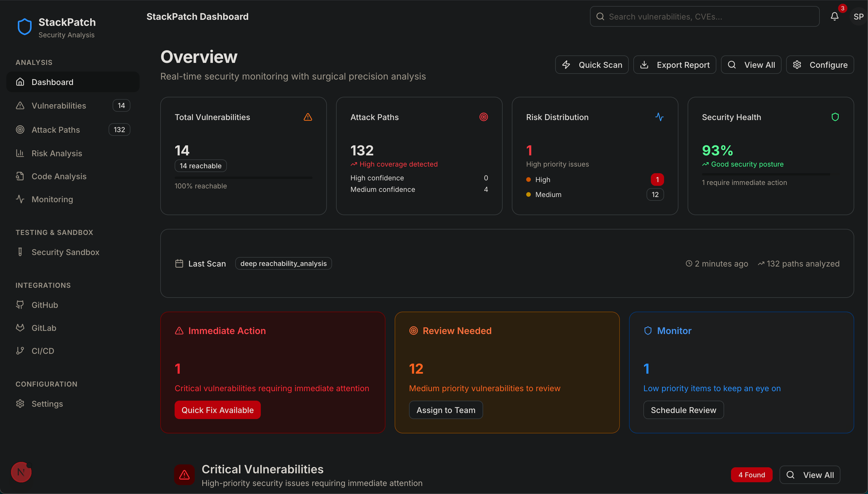The height and width of the screenshot is (494, 868).
Task: Click the Immediate Action warning icon
Action: tap(179, 331)
